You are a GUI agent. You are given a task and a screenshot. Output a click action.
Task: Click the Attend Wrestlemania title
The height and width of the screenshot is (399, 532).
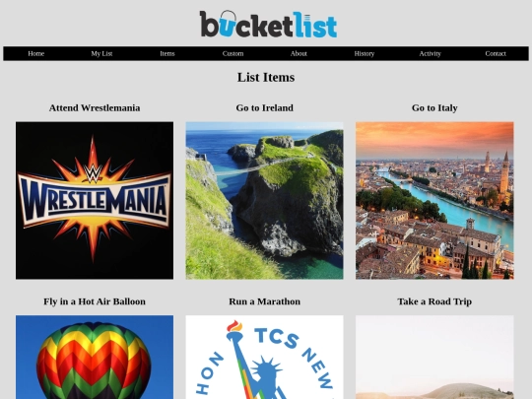[95, 108]
